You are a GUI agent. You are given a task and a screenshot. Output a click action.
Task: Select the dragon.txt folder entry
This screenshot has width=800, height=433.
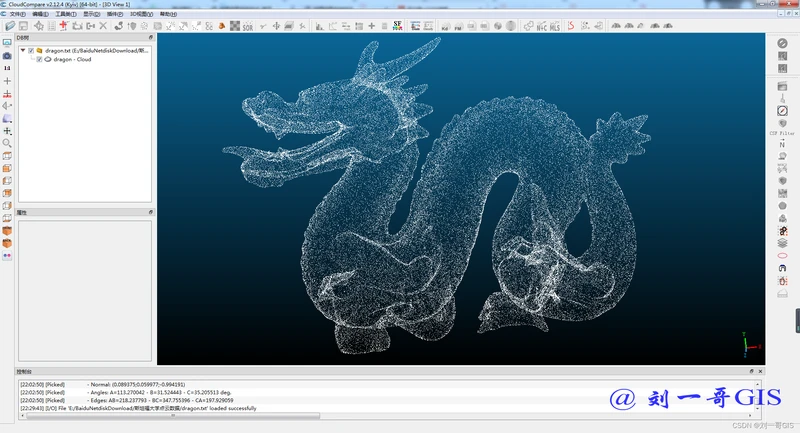[x=96, y=50]
